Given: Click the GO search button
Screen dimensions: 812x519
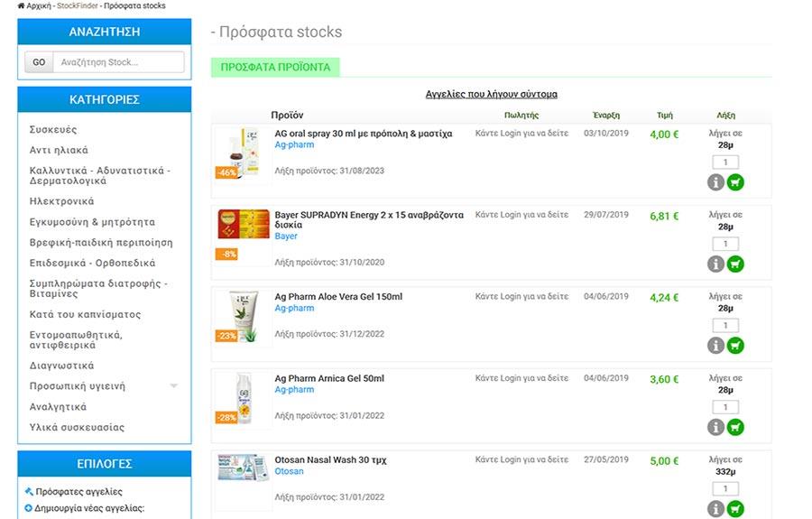Looking at the screenshot, I should pos(39,62).
